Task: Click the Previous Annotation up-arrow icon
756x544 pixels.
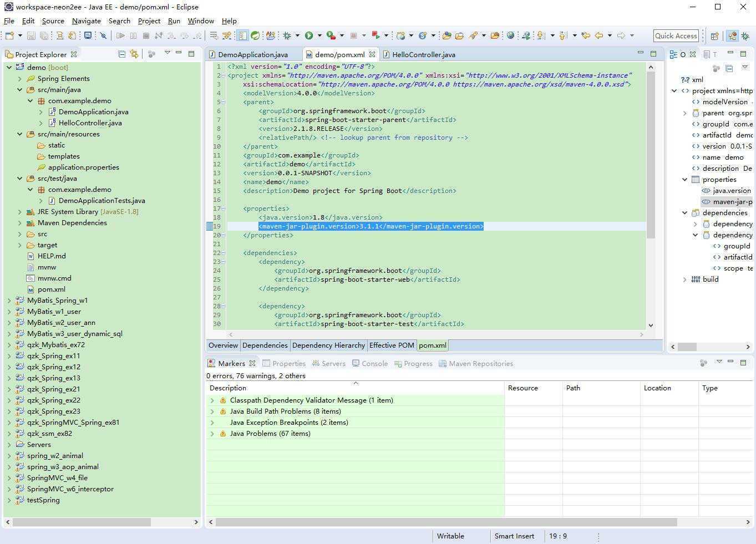Action: click(562, 35)
